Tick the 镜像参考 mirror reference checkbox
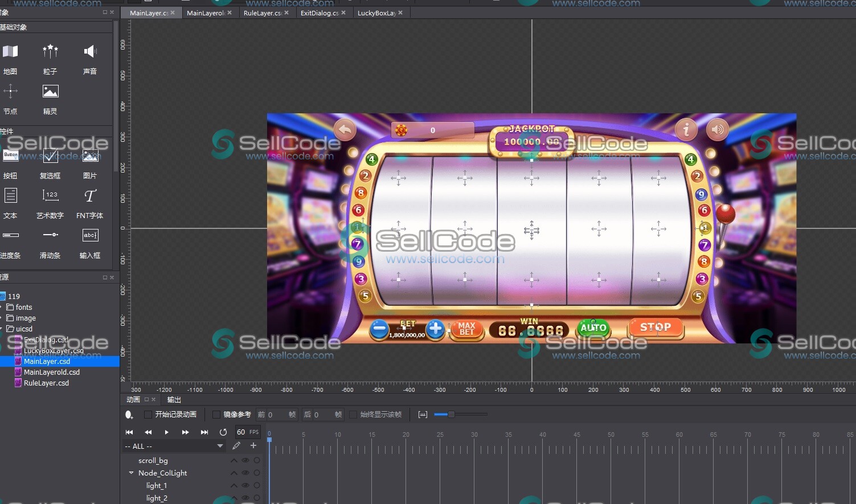 point(216,415)
